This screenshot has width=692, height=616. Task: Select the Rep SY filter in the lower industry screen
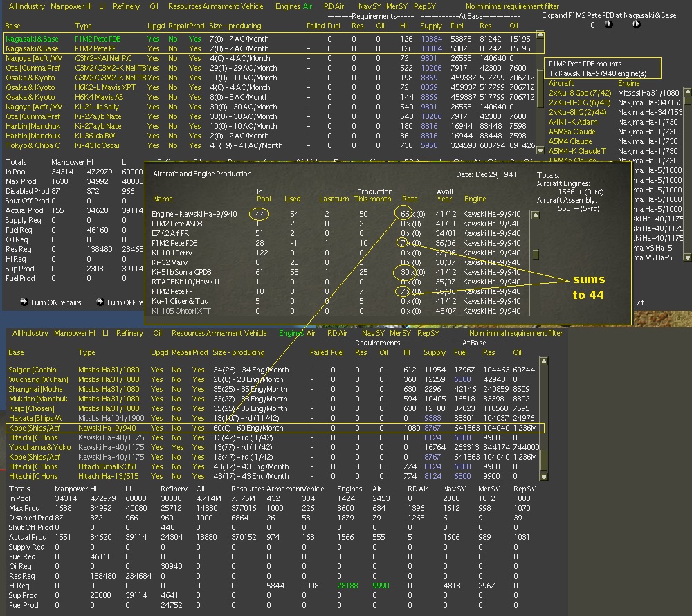428,333
